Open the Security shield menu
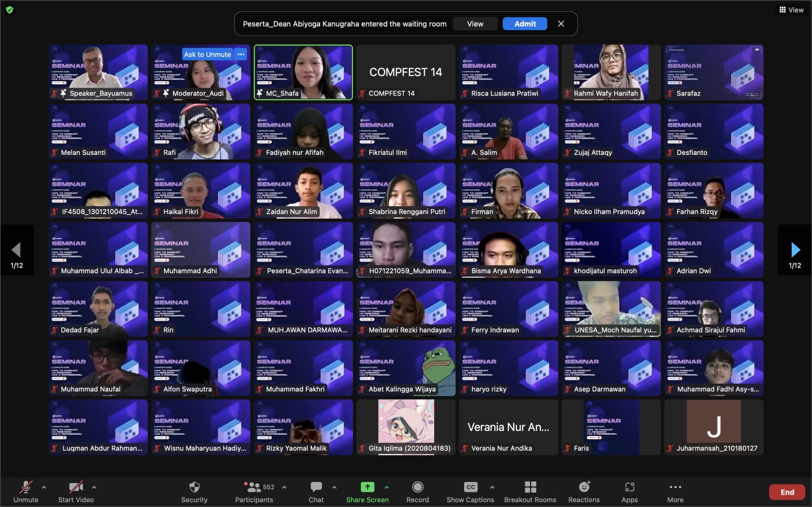Image resolution: width=812 pixels, height=507 pixels. point(194,491)
